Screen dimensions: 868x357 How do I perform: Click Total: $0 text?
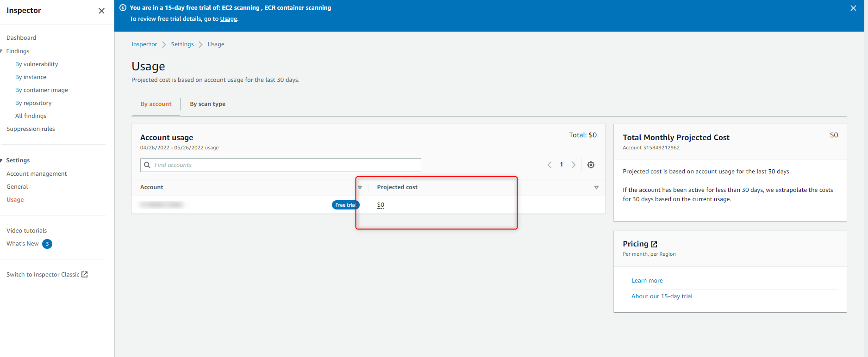point(583,135)
